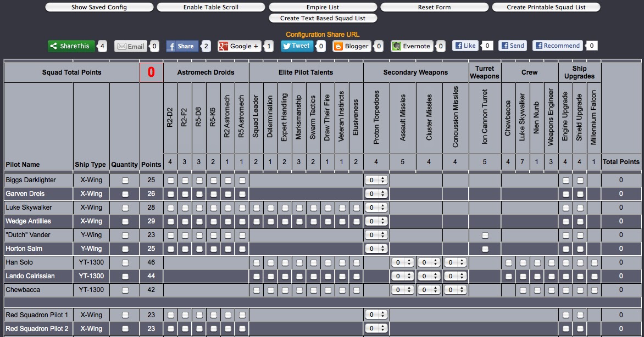Toggle R2-D2 checkbox for Garven Dreis
The image size is (644, 337).
coord(171,194)
